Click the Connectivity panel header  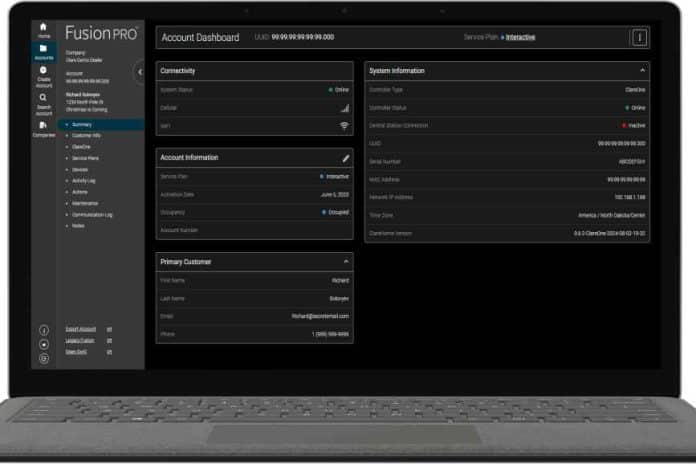point(255,71)
